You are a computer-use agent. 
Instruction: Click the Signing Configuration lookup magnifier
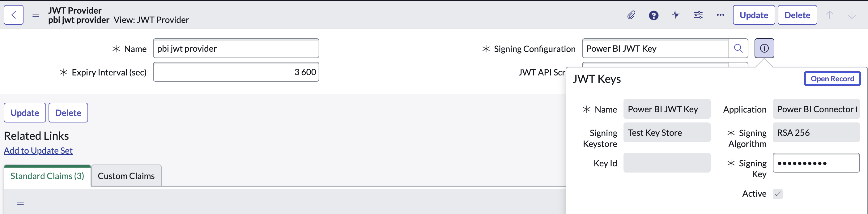[738, 49]
